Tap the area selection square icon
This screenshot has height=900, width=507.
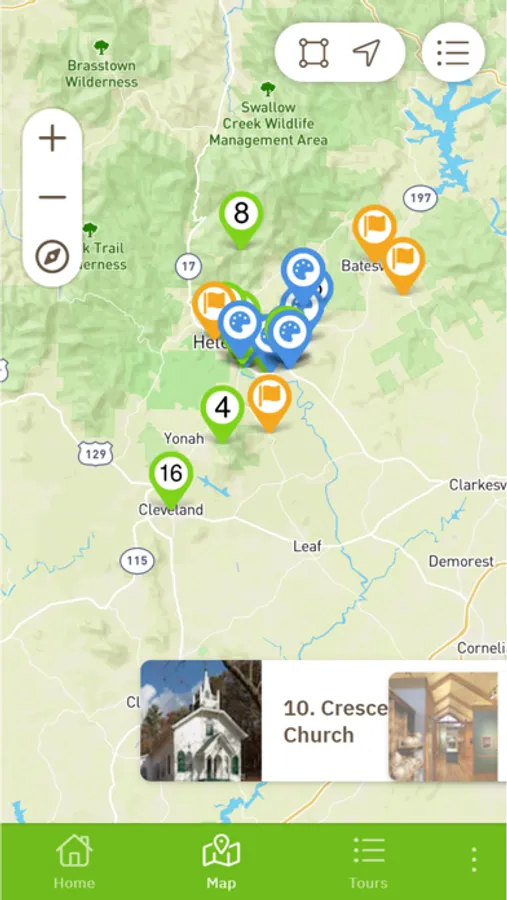[x=314, y=53]
